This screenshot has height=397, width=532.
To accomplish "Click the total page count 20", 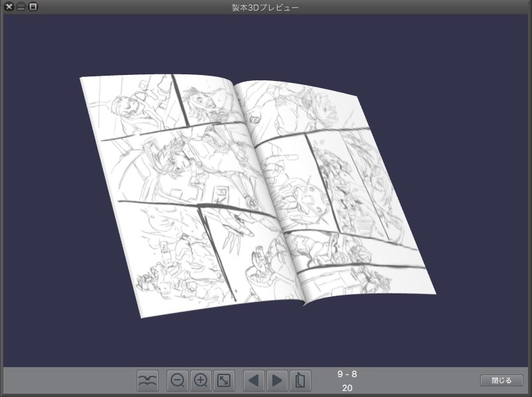I will [x=347, y=388].
